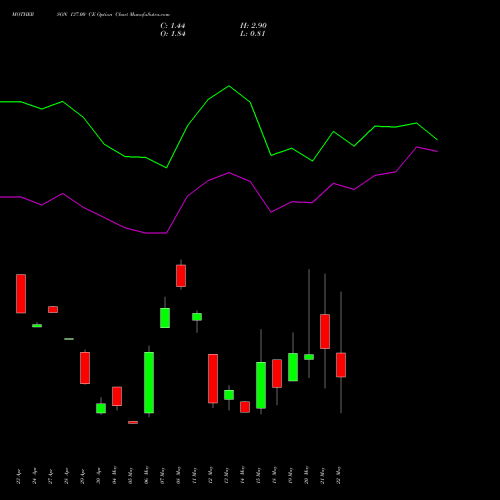Select the 05 May date label

coord(131,475)
